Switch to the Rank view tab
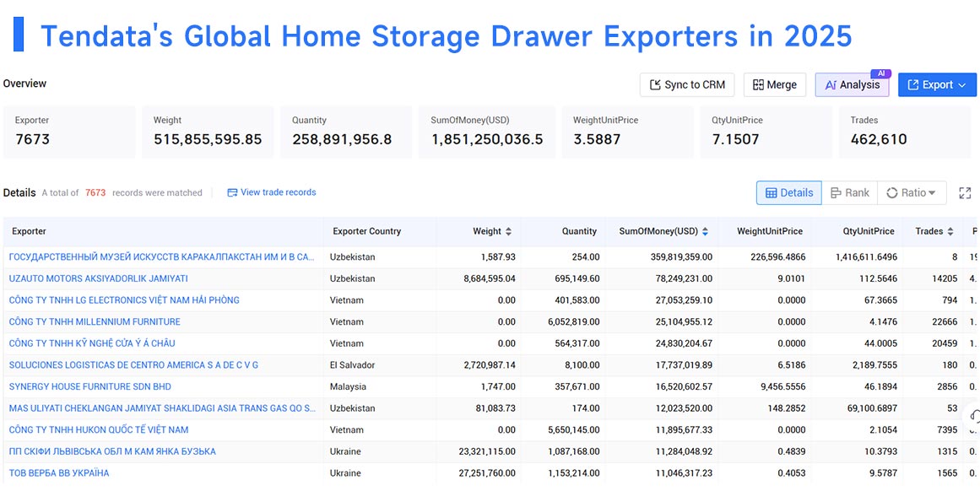This screenshot has width=980, height=491. 849,193
